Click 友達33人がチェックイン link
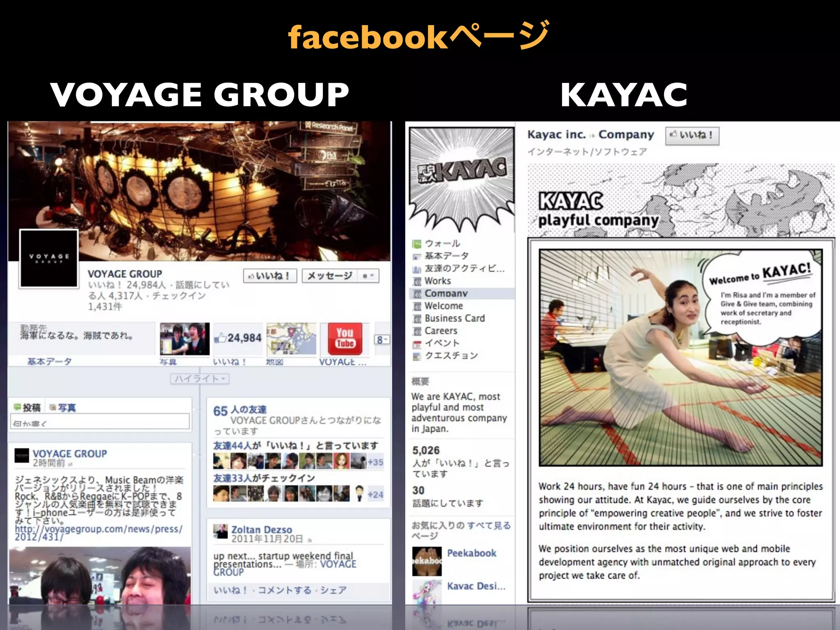 pyautogui.click(x=264, y=478)
